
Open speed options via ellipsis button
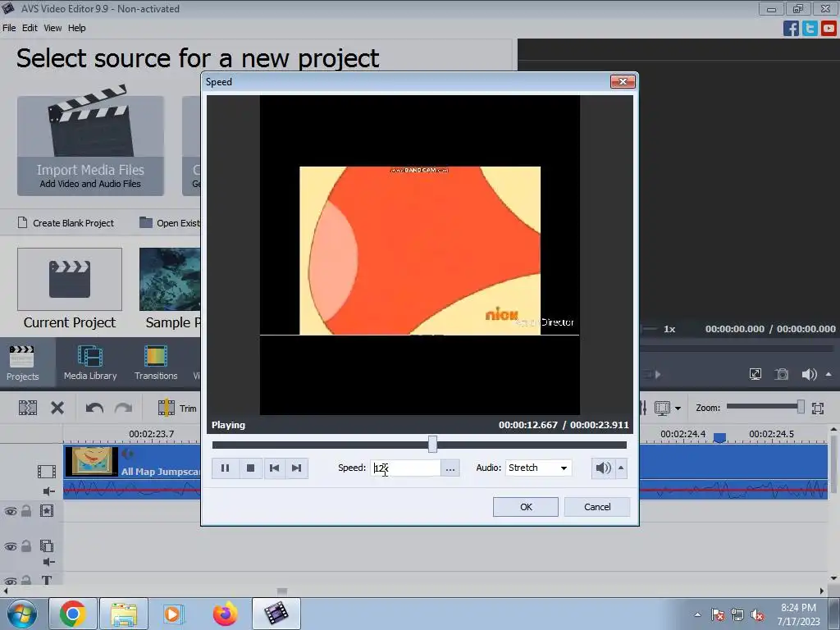[450, 468]
